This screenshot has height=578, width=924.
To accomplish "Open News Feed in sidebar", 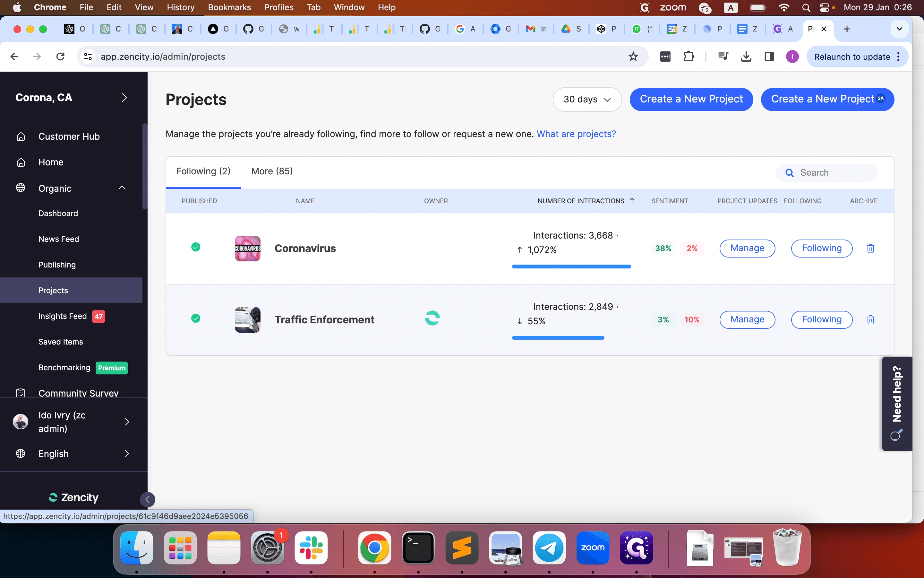I will (59, 239).
